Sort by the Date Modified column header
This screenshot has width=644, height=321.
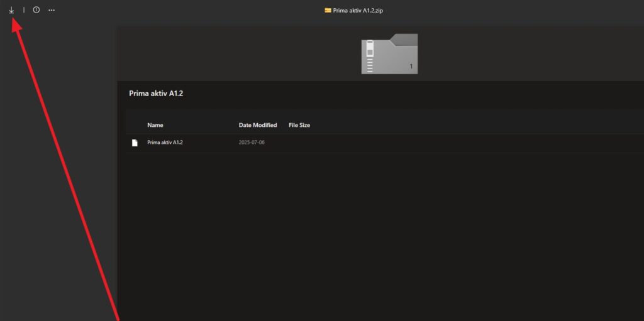tap(258, 125)
